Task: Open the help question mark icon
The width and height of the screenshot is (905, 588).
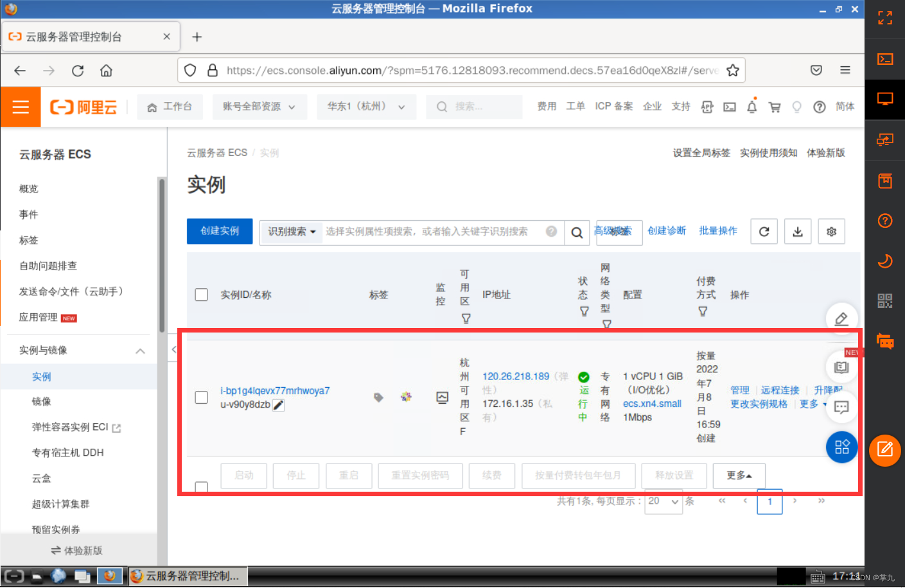Action: click(x=820, y=107)
